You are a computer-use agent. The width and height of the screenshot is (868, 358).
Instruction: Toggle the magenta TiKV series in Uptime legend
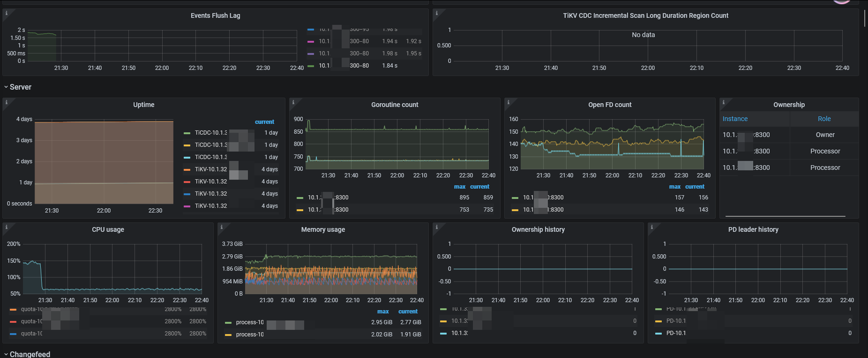tap(211, 206)
